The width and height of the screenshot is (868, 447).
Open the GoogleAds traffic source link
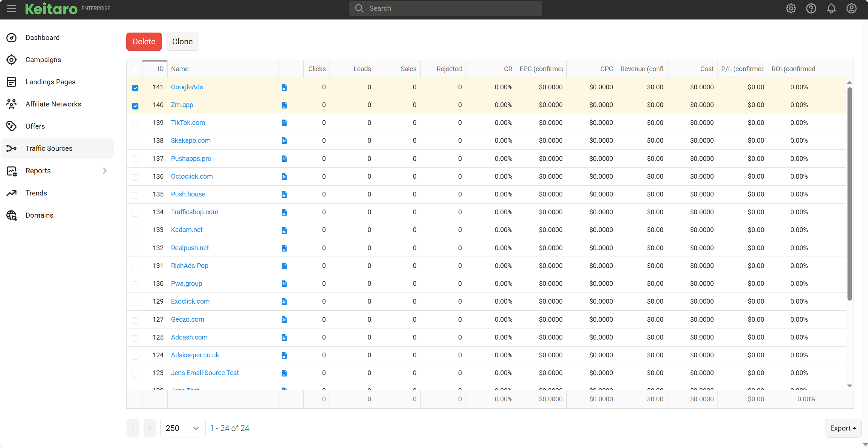click(x=187, y=87)
